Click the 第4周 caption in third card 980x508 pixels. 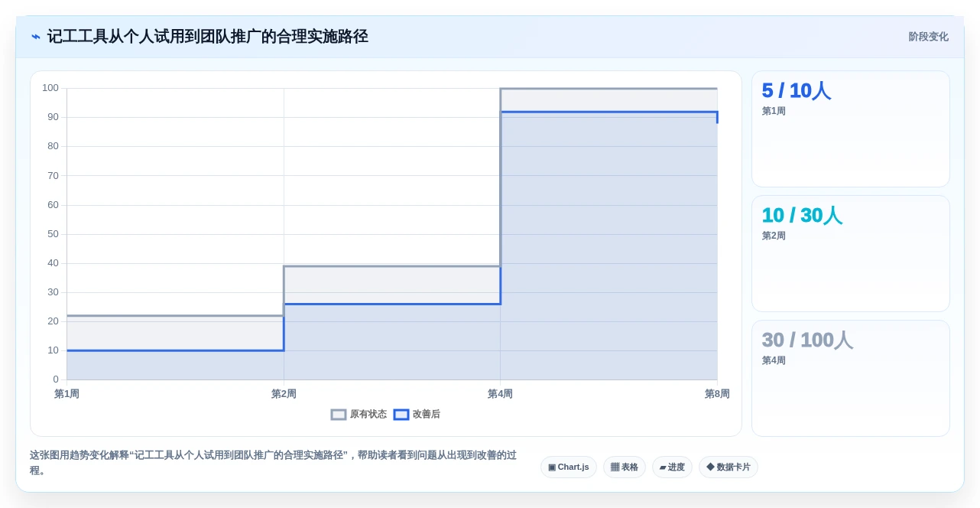[x=774, y=360]
